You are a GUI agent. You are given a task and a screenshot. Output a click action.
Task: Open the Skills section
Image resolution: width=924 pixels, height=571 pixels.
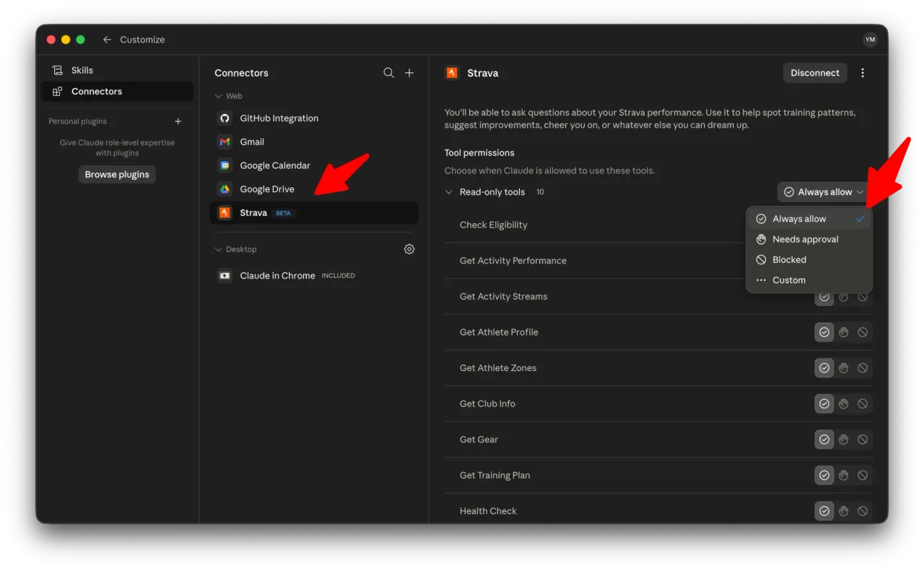[x=117, y=70]
